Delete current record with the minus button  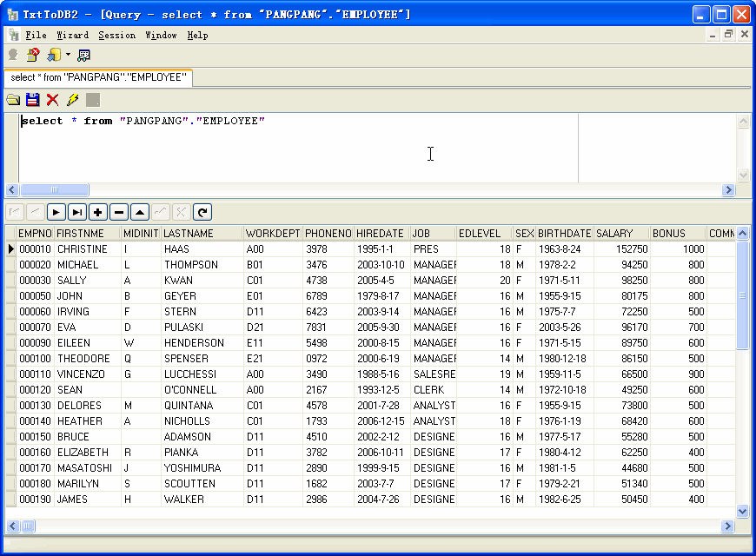pyautogui.click(x=118, y=212)
